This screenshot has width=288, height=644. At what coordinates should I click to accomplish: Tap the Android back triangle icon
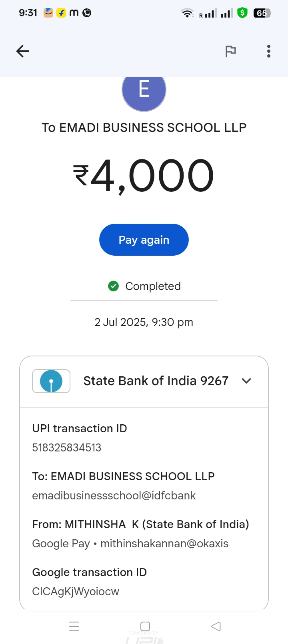pyautogui.click(x=216, y=626)
